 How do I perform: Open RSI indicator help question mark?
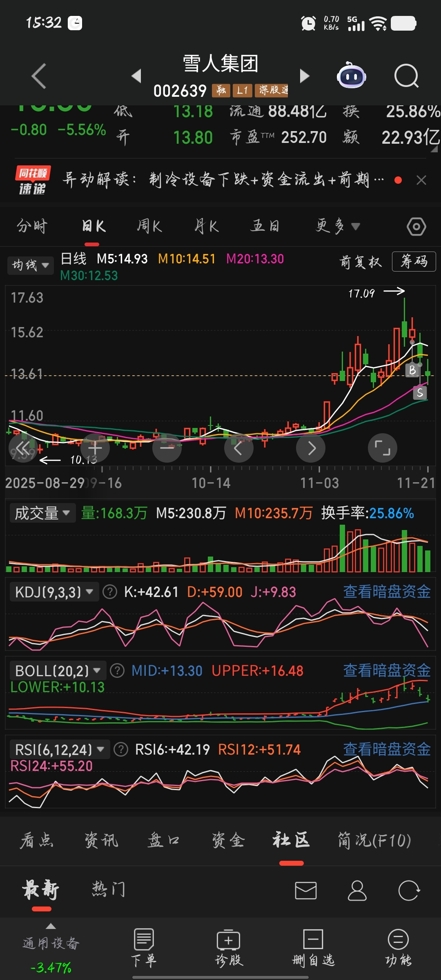tap(121, 749)
